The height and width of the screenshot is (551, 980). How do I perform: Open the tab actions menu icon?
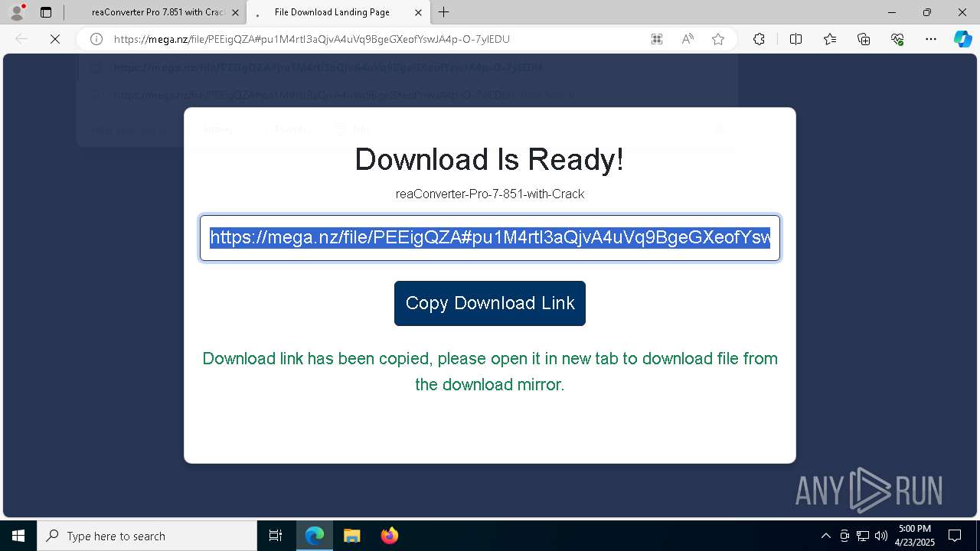[46, 12]
